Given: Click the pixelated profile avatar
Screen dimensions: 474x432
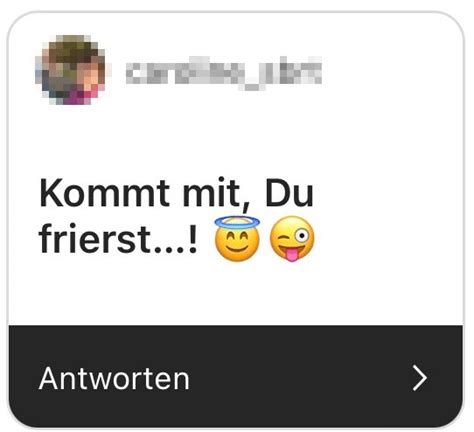Looking at the screenshot, I should tap(70, 69).
